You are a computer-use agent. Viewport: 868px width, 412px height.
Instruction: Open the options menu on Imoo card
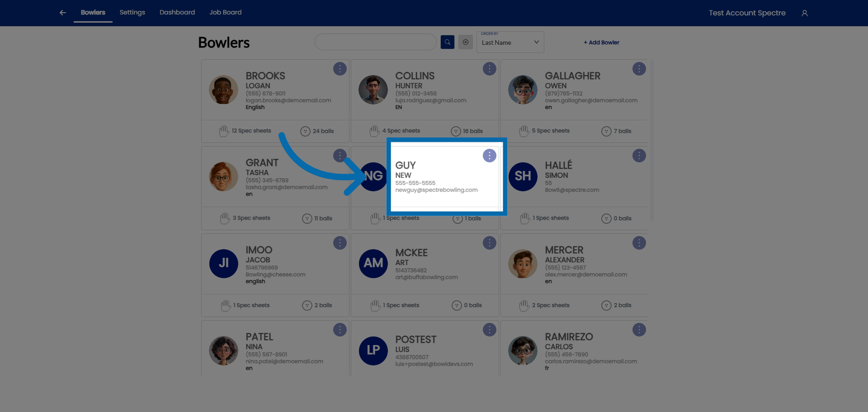click(x=340, y=243)
